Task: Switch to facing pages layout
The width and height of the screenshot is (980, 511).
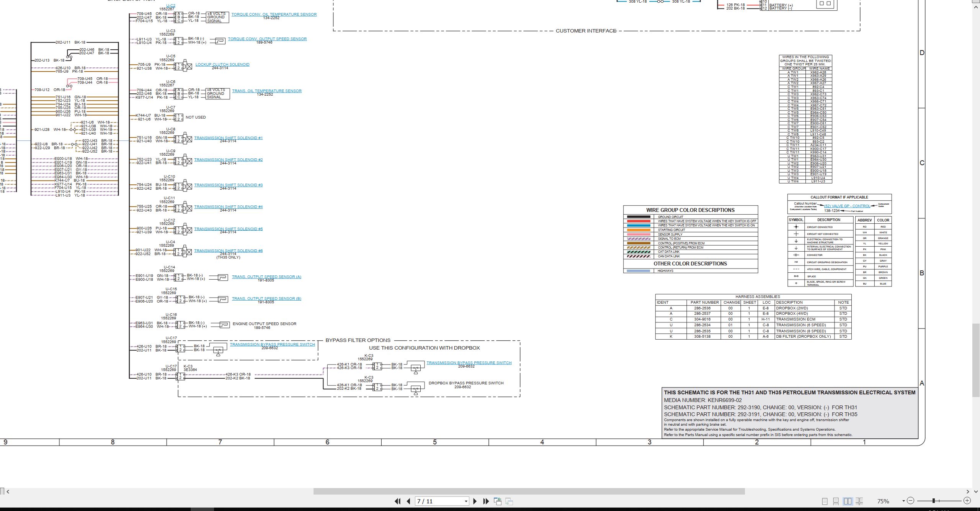Action: (848, 501)
